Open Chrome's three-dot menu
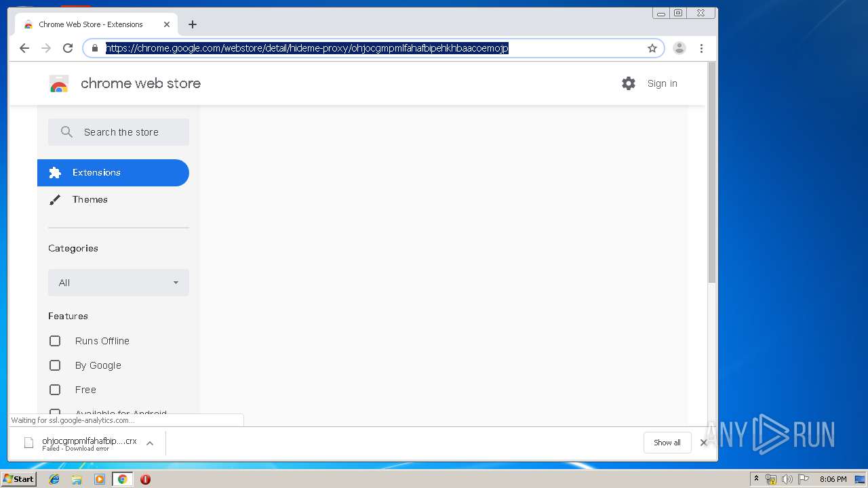The width and height of the screenshot is (868, 488). tap(701, 48)
